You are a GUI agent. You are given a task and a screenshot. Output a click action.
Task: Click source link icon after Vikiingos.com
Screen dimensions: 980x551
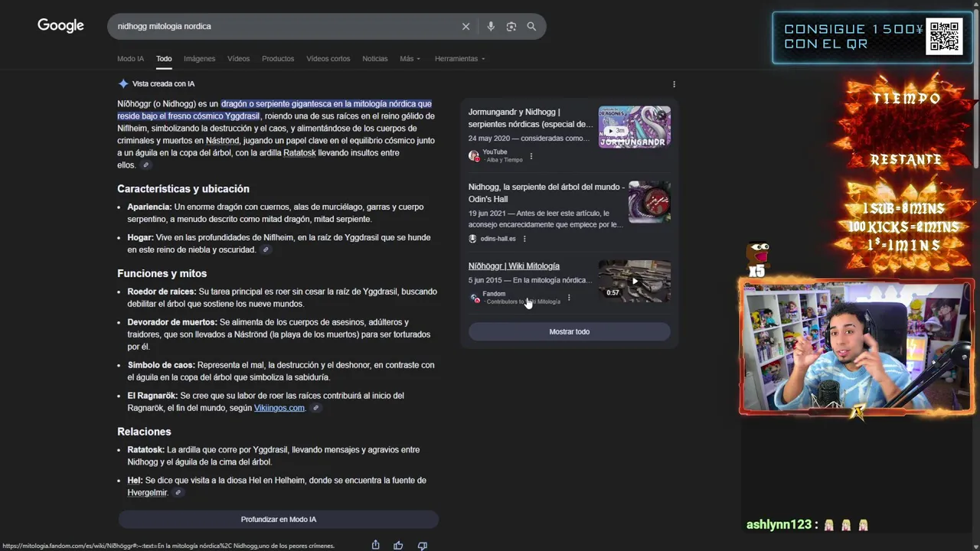pyautogui.click(x=315, y=409)
